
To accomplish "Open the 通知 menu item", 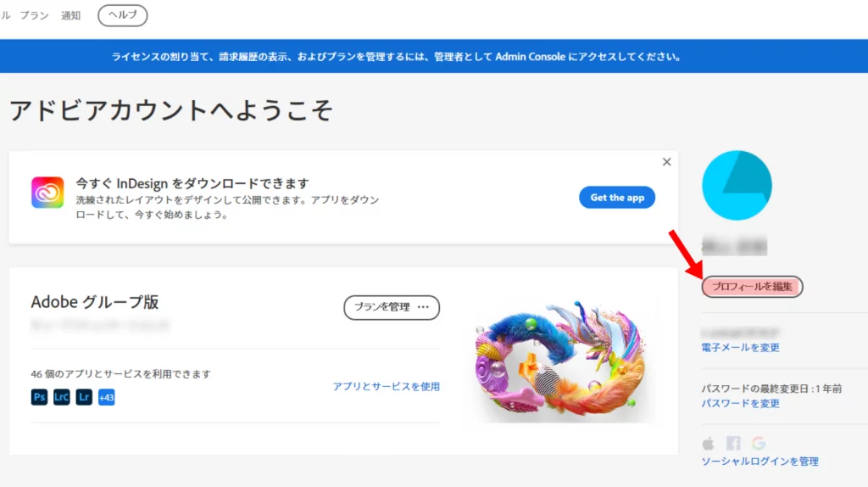I will click(x=71, y=15).
